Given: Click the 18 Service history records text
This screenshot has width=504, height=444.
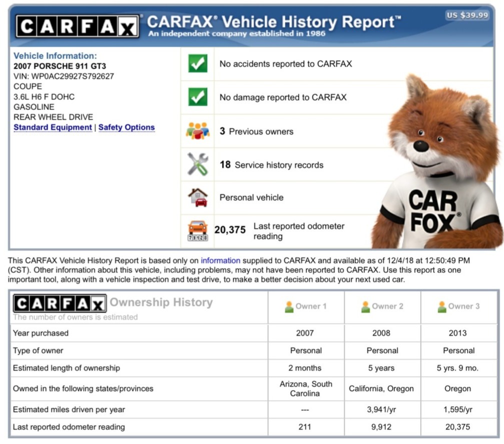Looking at the screenshot, I should pyautogui.click(x=271, y=164).
